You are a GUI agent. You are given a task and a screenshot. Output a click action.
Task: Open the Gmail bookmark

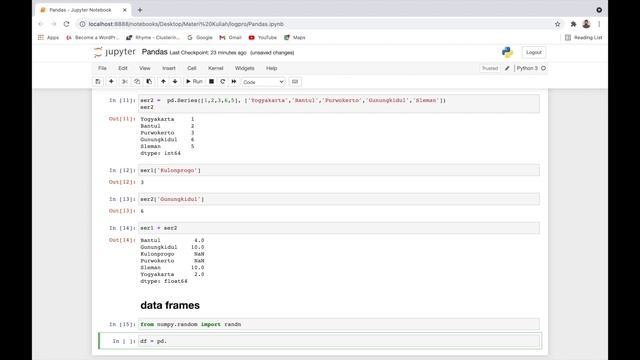[231, 38]
